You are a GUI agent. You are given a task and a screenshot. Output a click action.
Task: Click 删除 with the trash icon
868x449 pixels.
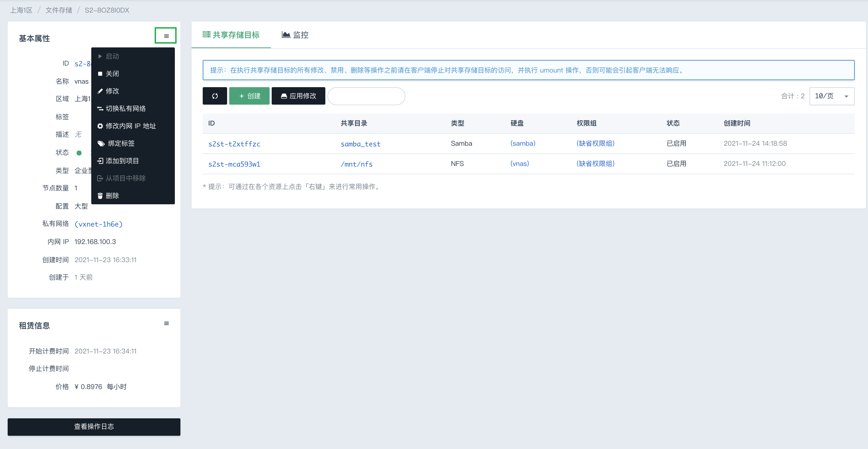click(112, 196)
